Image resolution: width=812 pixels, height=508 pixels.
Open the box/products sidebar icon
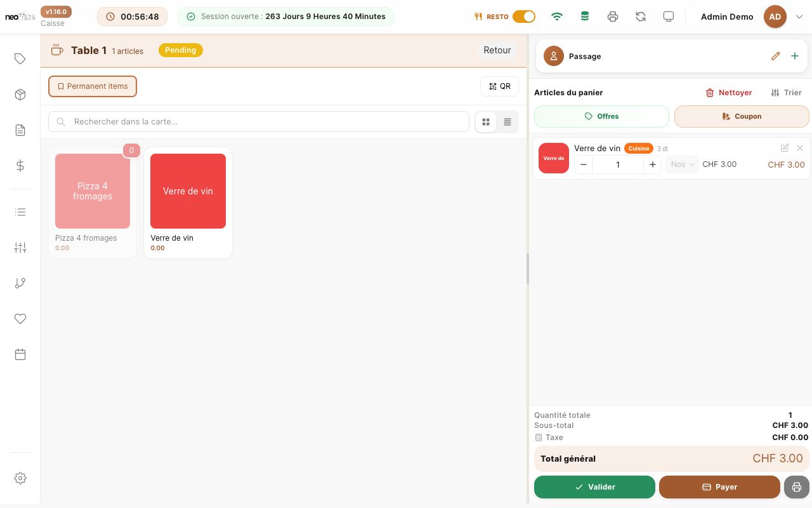[20, 95]
